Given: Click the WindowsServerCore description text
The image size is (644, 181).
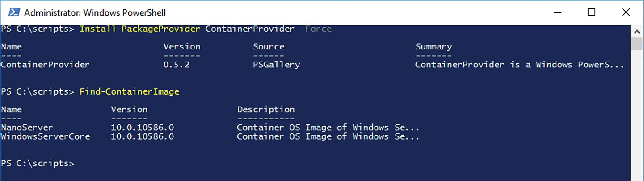Looking at the screenshot, I should pyautogui.click(x=328, y=136).
